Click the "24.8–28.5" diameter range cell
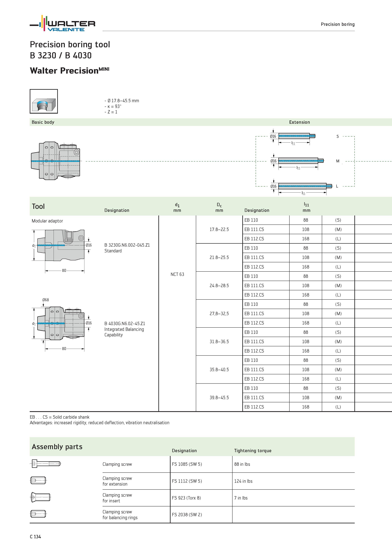Image resolution: width=392 pixels, height=555 pixels. (x=219, y=285)
